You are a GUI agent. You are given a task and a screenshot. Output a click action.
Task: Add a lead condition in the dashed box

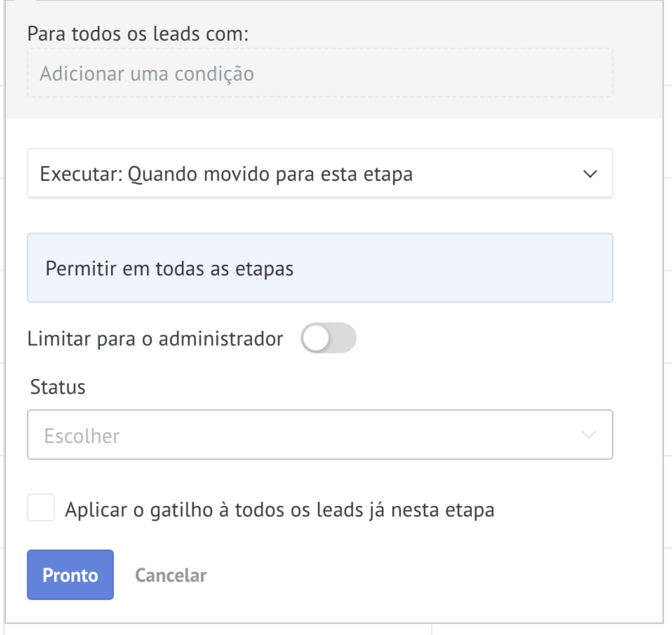coord(320,73)
